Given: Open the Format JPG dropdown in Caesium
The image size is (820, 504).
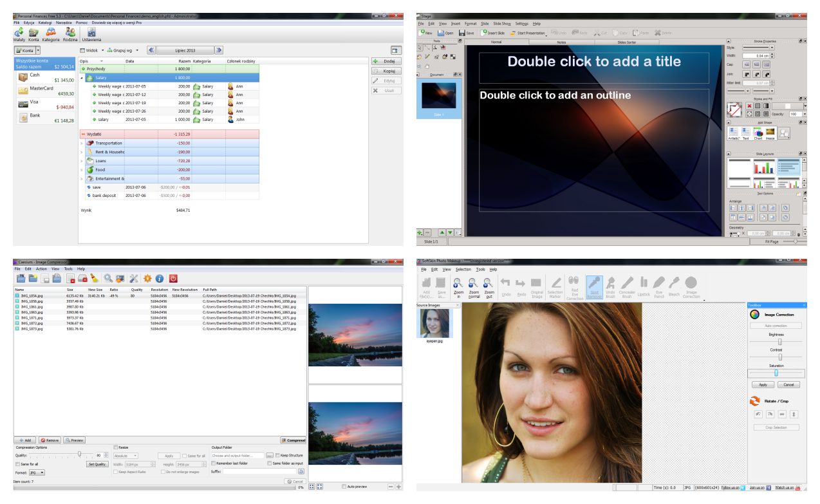Looking at the screenshot, I should coord(37,472).
